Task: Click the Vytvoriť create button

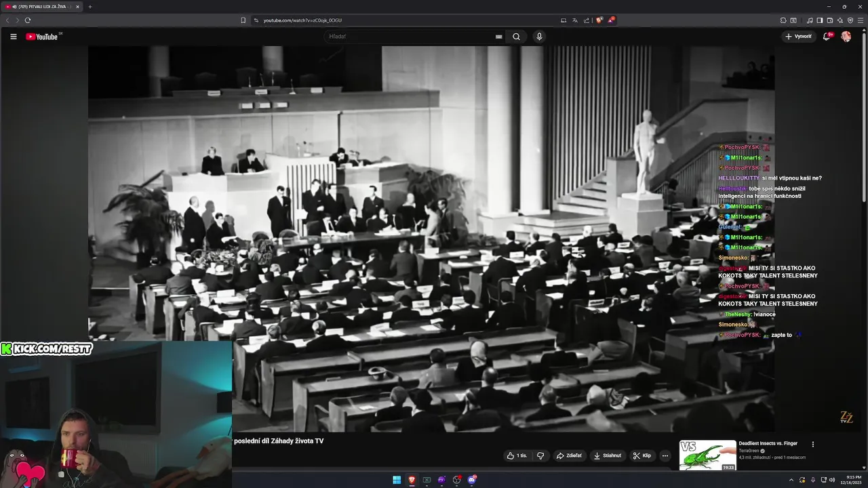Action: [x=798, y=37]
